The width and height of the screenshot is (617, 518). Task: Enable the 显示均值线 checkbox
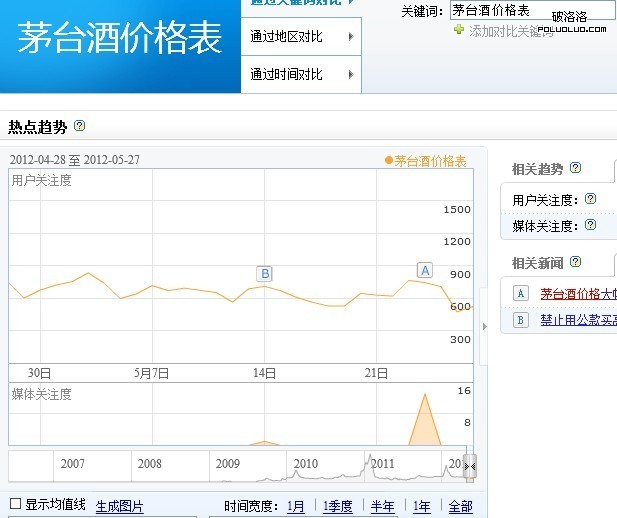click(x=15, y=503)
